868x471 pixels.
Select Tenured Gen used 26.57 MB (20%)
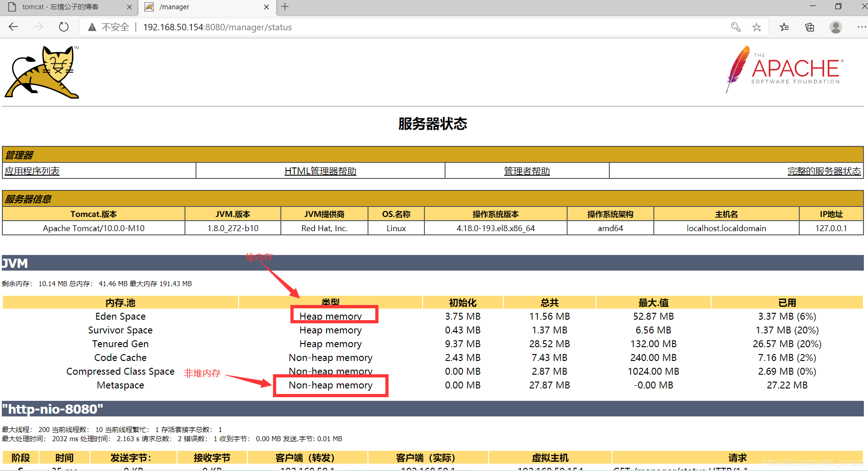[787, 344]
